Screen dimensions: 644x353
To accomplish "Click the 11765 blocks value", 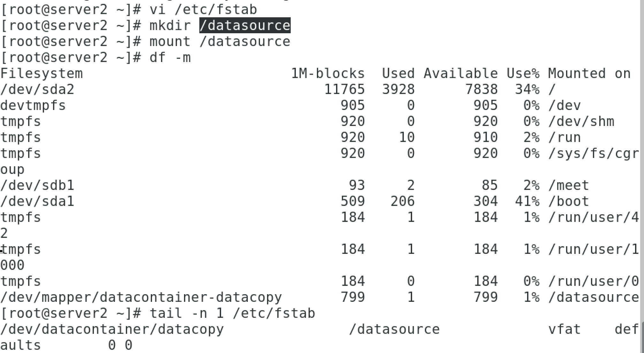I will pyautogui.click(x=344, y=90).
